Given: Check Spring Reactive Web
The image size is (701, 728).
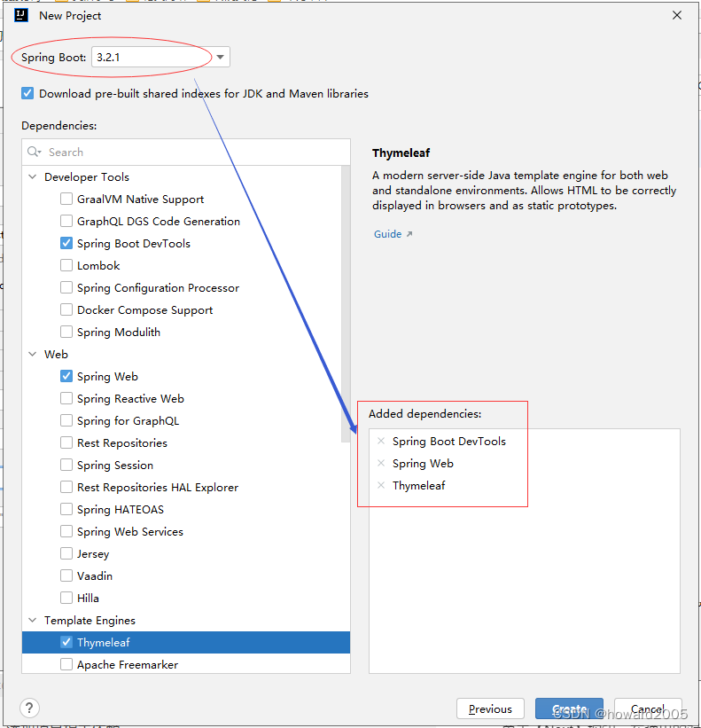Looking at the screenshot, I should coord(66,398).
